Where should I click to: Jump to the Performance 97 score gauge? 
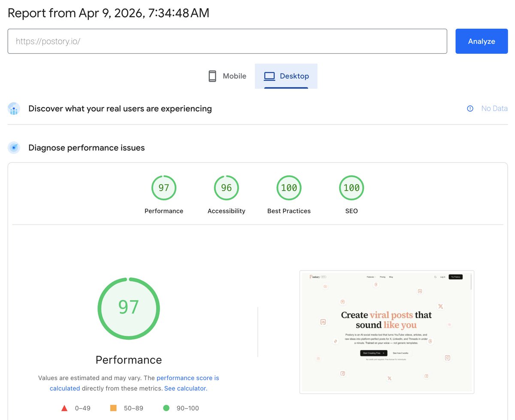(164, 188)
